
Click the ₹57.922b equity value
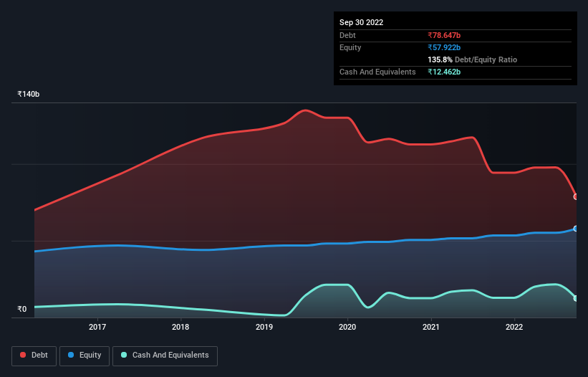pos(444,47)
